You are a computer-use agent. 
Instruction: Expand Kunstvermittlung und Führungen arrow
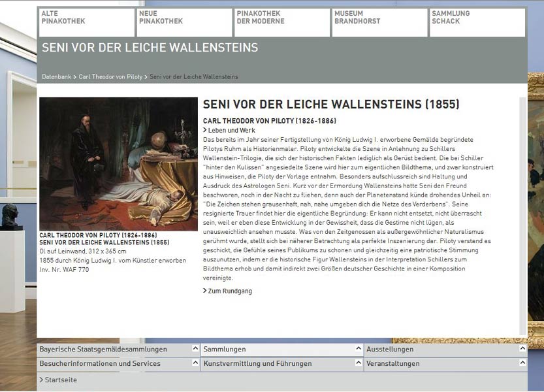pyautogui.click(x=359, y=363)
